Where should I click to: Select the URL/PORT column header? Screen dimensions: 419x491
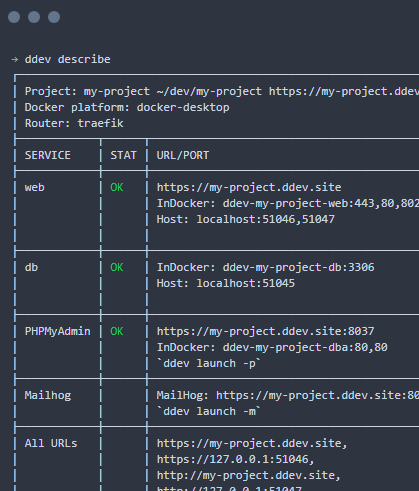click(x=183, y=155)
